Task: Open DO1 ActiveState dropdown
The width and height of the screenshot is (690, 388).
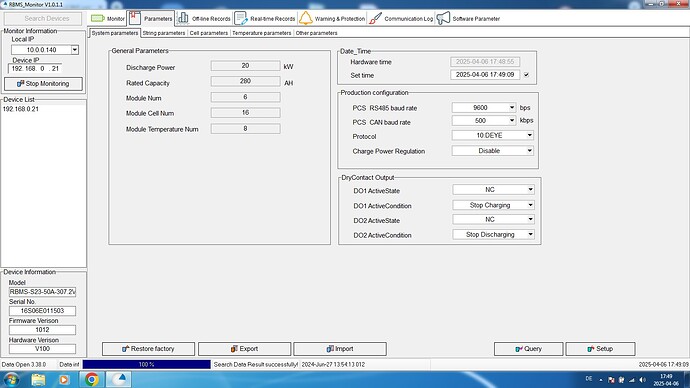Action: coord(531,190)
